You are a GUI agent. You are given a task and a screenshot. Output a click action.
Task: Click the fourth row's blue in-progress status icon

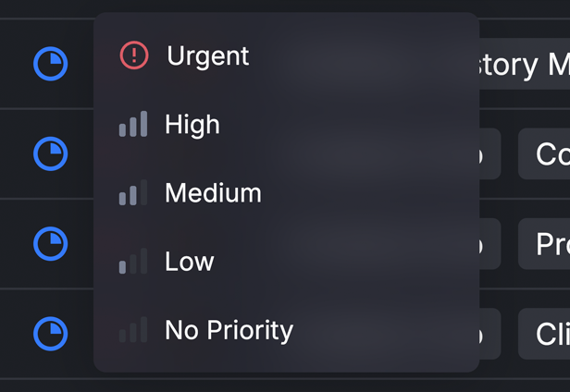[x=51, y=334]
